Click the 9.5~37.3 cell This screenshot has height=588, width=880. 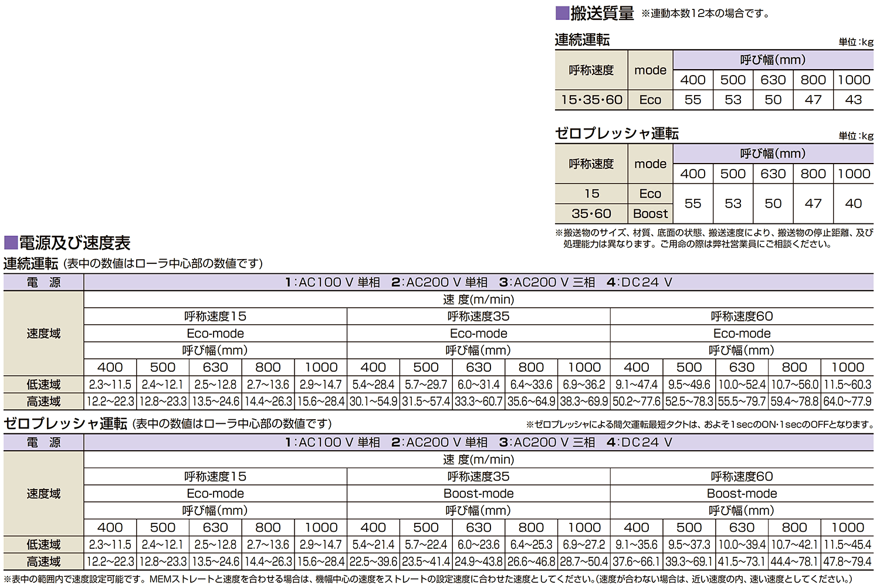689,545
